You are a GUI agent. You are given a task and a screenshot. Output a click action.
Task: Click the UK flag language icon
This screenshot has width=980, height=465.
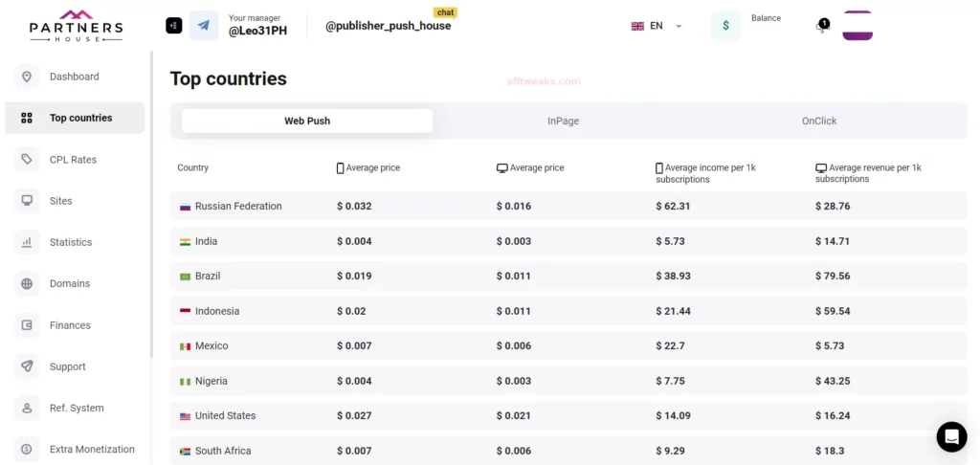tap(637, 26)
